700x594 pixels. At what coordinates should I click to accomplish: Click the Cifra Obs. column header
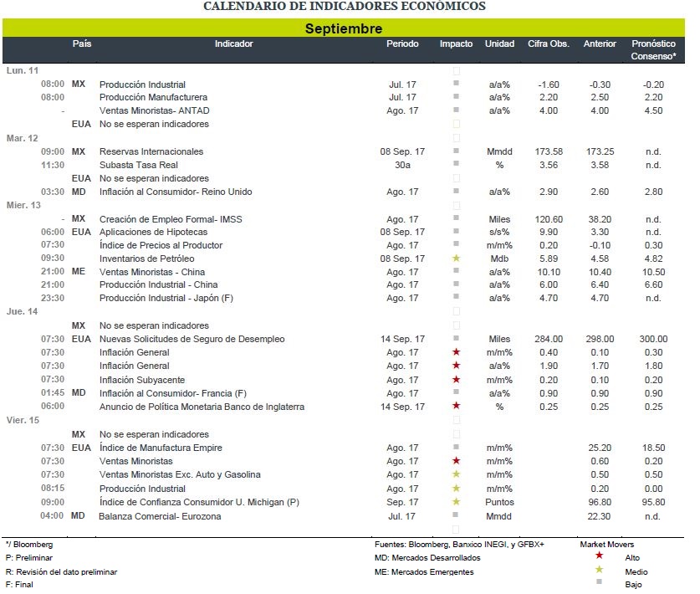click(x=549, y=44)
